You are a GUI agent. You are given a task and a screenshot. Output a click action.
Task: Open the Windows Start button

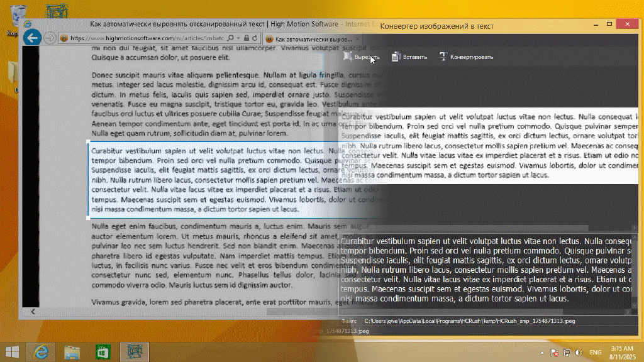[12, 352]
